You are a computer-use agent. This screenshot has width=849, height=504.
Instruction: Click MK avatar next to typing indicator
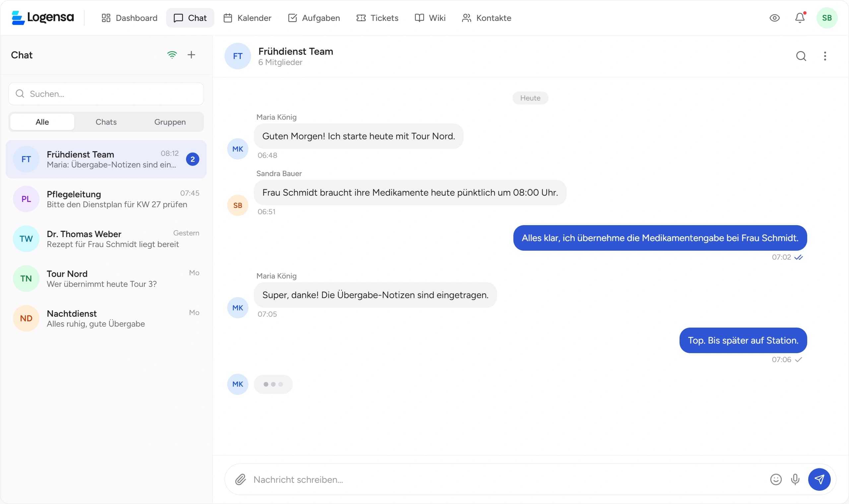(238, 384)
